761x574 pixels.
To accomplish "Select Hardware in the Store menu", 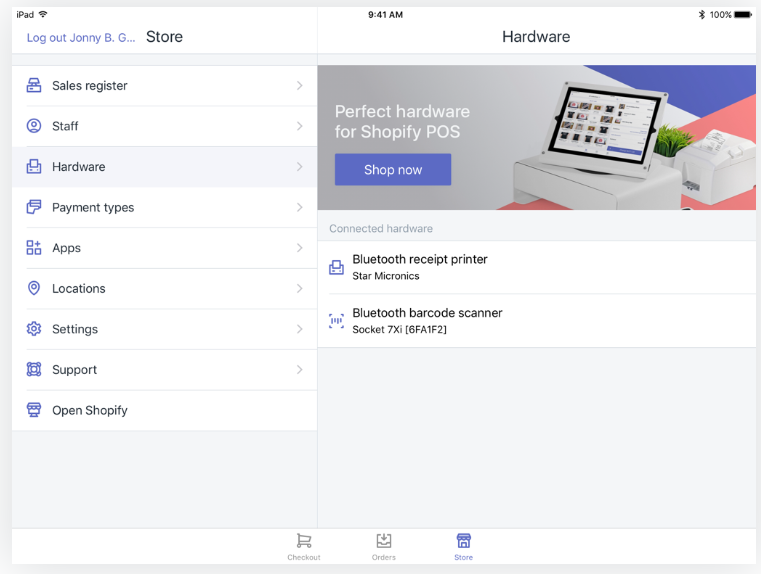I will (x=165, y=166).
